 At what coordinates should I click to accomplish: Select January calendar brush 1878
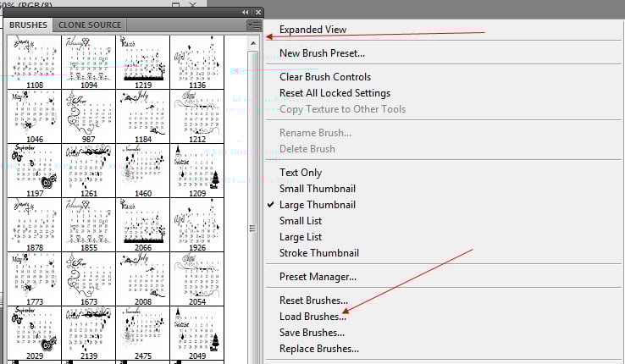tap(34, 224)
